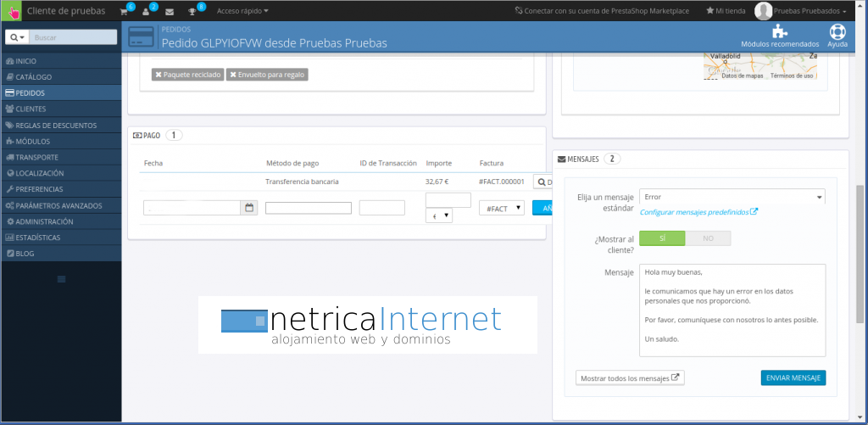Open the user avatar for Pruebas Pruebasdos
This screenshot has height=425, width=868.
763,11
